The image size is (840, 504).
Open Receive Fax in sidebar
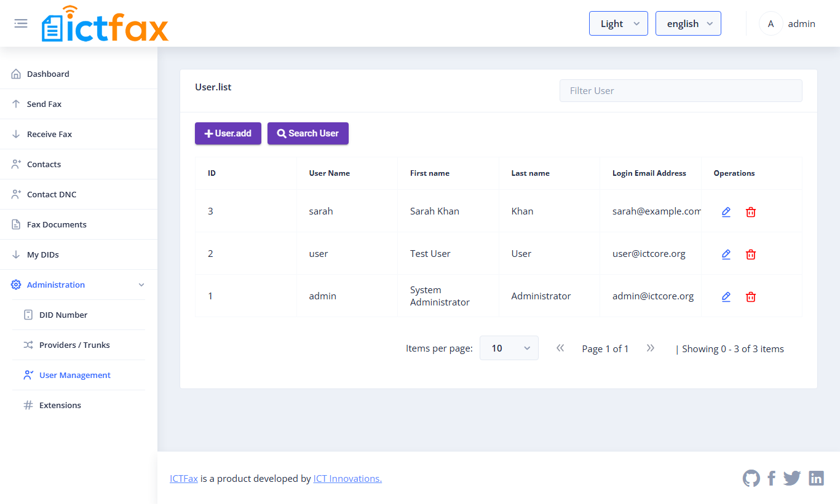(79, 134)
